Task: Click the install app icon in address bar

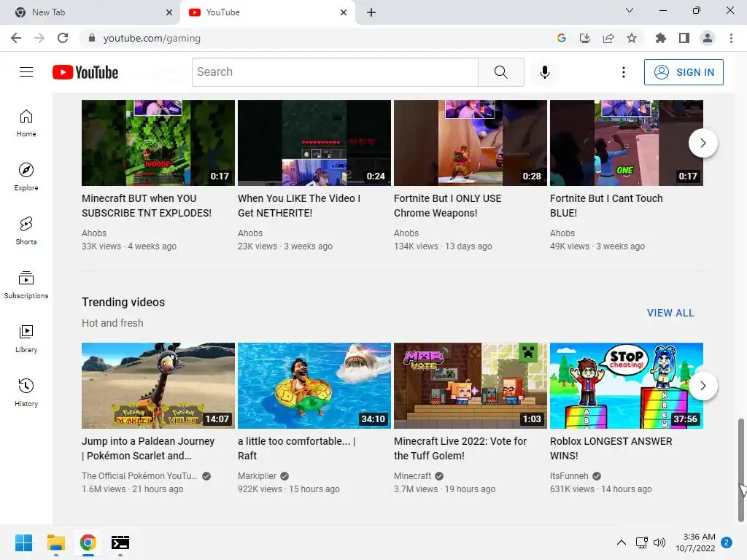Action: [584, 38]
